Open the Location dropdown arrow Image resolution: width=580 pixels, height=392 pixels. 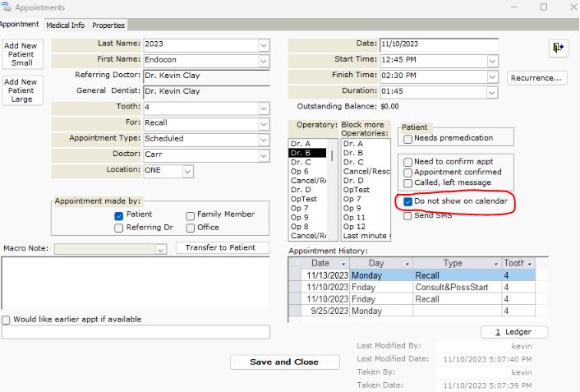[187, 171]
